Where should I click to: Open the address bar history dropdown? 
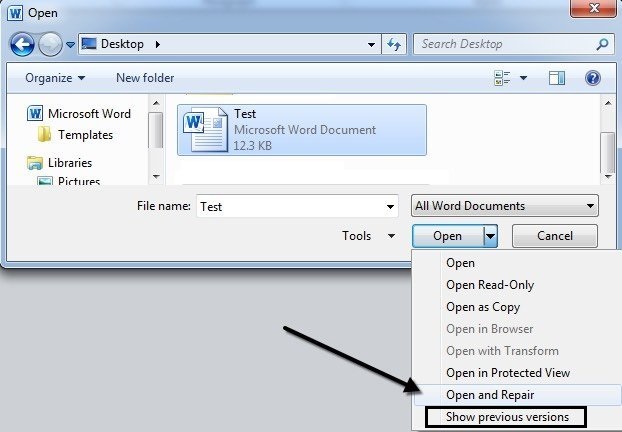[x=372, y=44]
